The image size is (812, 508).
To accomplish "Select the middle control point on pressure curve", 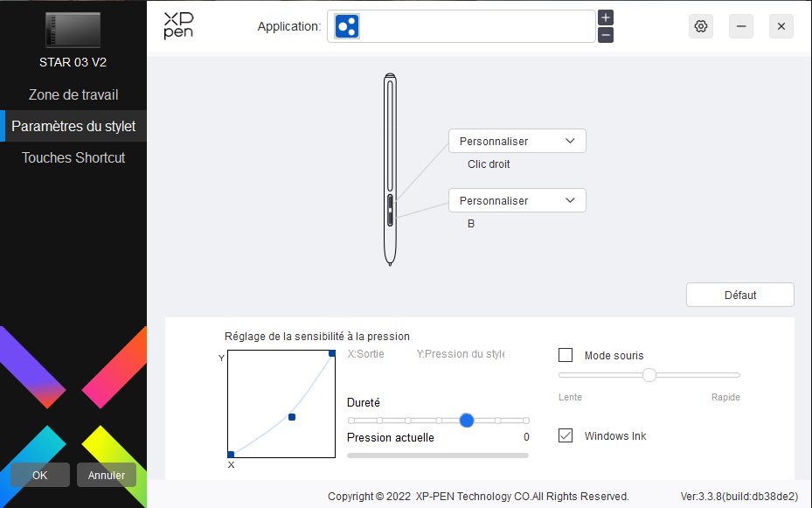I will click(x=292, y=417).
